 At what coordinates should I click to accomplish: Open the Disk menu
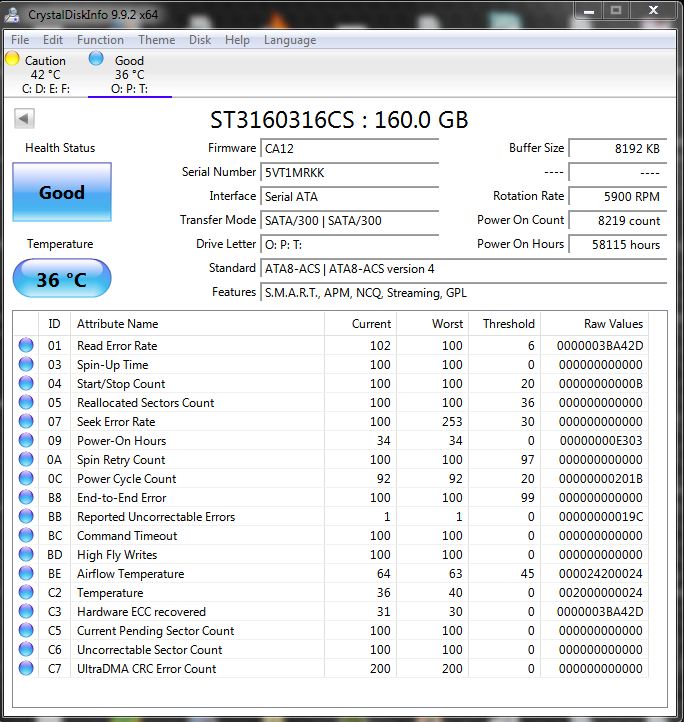pyautogui.click(x=200, y=40)
